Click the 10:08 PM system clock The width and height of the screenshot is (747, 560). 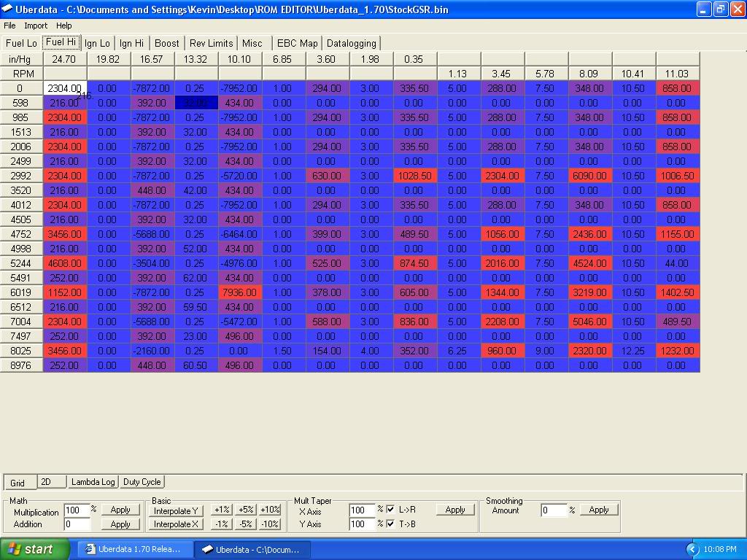[720, 550]
